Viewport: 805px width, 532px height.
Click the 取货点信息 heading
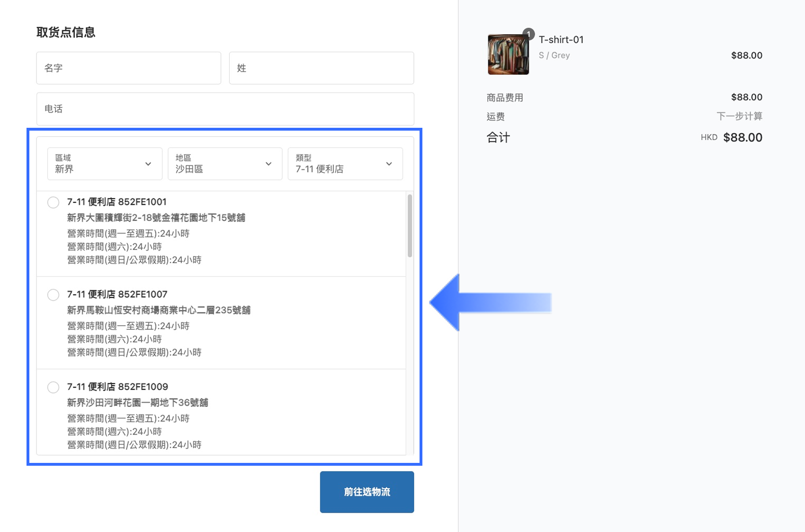pos(66,32)
